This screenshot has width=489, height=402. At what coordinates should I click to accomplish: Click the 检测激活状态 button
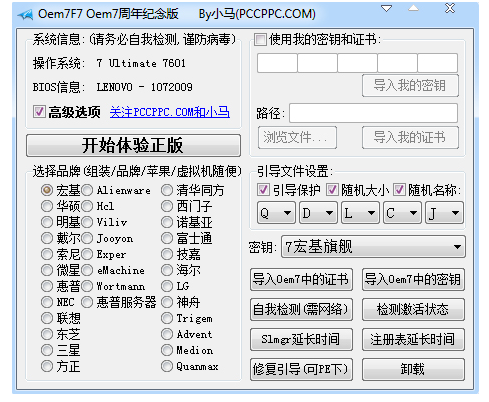click(x=413, y=309)
